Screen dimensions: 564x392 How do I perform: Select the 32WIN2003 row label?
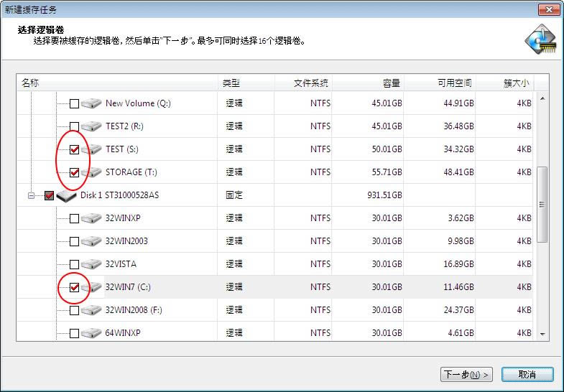(x=126, y=241)
